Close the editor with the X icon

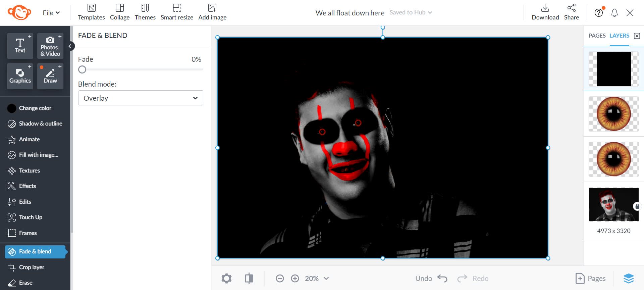click(630, 13)
